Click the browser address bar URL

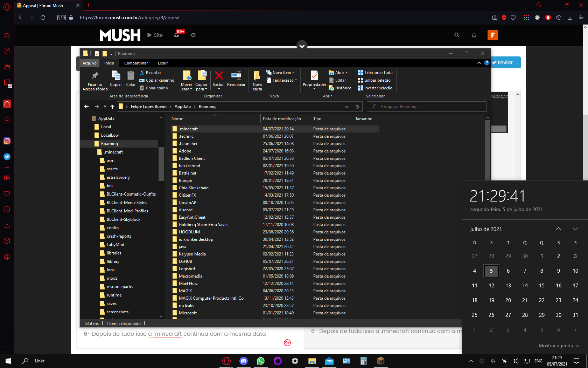[x=129, y=18]
